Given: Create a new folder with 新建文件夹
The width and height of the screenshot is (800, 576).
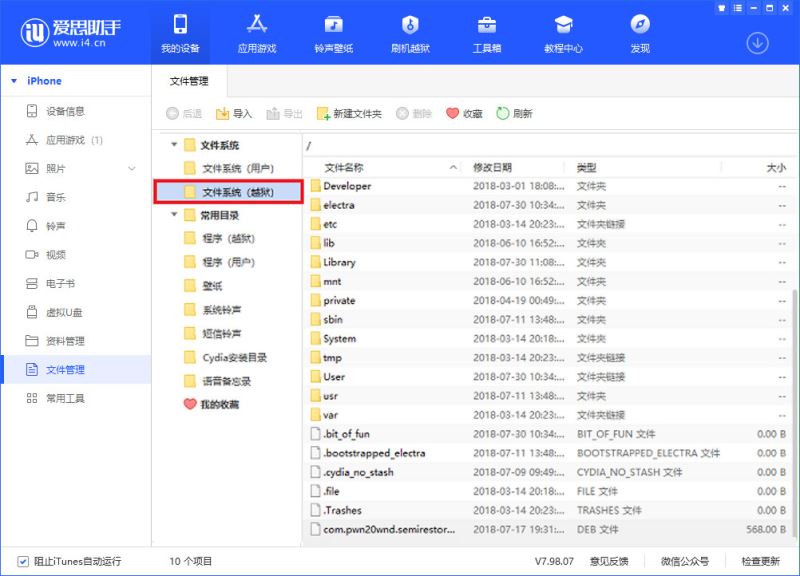Looking at the screenshot, I should click(349, 113).
